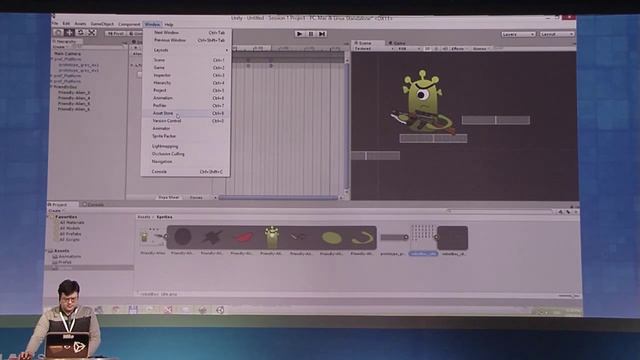Choose Inspector from the Window menu
This screenshot has width=640, height=360.
(x=186, y=76)
